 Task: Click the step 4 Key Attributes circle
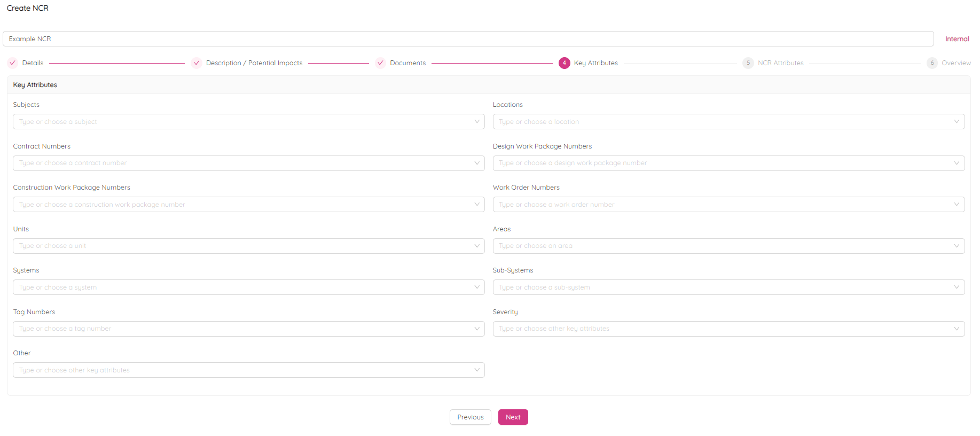click(564, 63)
